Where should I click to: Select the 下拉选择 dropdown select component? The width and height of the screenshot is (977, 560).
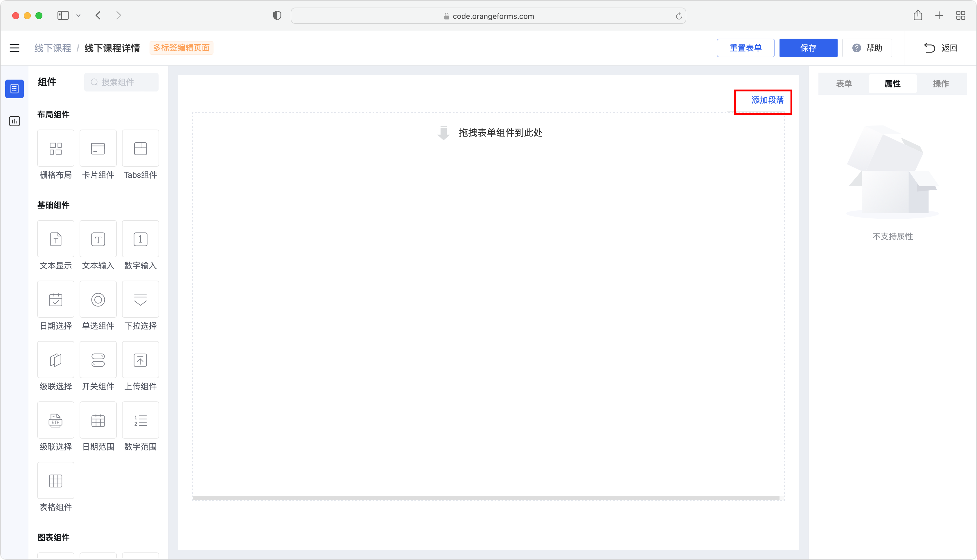coord(140,299)
